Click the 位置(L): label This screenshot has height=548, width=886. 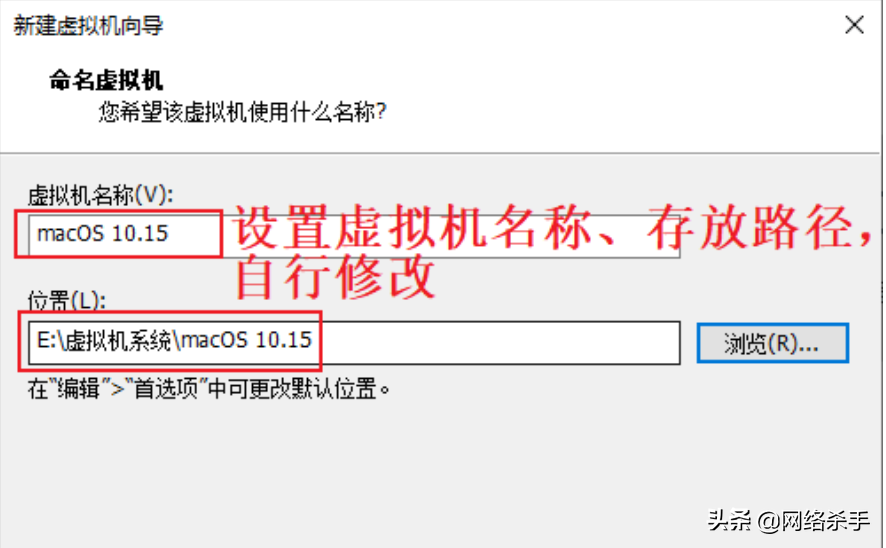click(67, 301)
